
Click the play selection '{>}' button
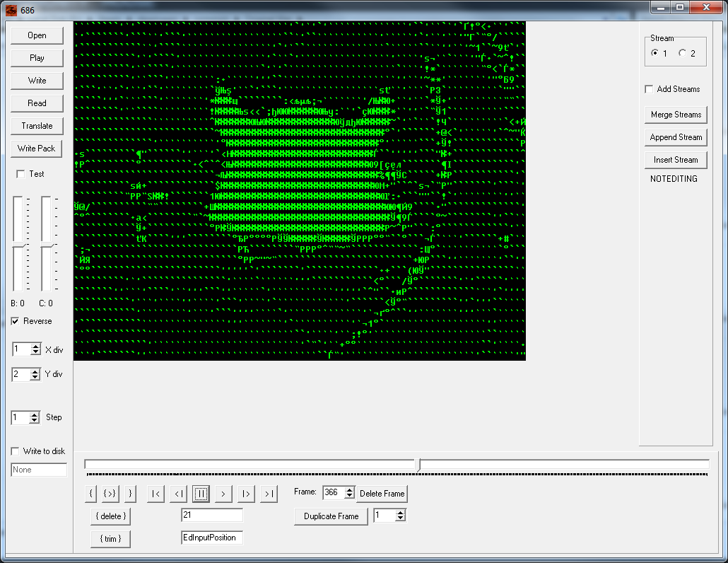[110, 494]
